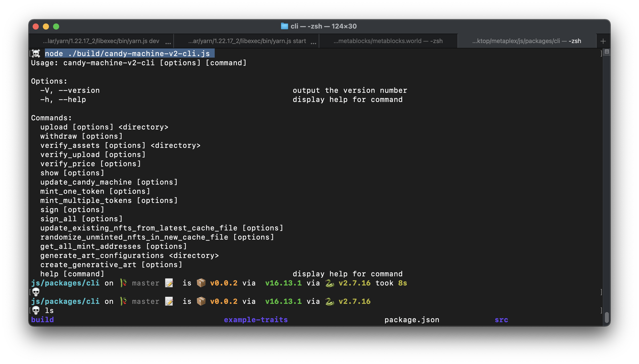The image size is (639, 364).
Task: Click the split pane icon at top right
Action: (x=607, y=52)
